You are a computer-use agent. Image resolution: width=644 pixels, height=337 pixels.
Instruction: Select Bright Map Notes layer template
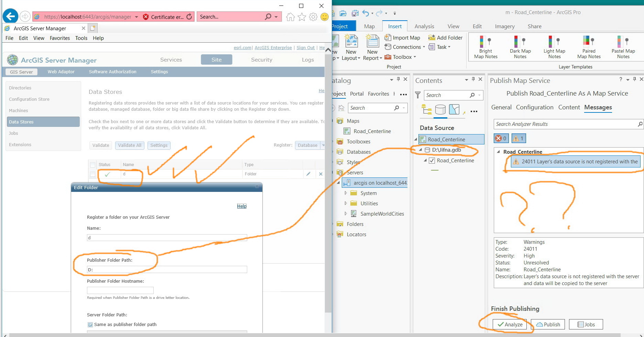486,47
